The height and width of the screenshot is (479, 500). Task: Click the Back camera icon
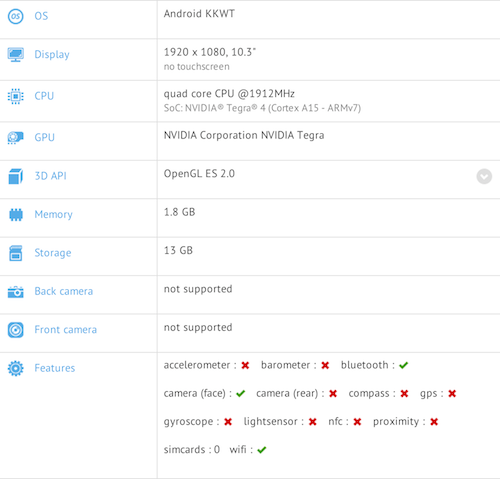pos(16,292)
